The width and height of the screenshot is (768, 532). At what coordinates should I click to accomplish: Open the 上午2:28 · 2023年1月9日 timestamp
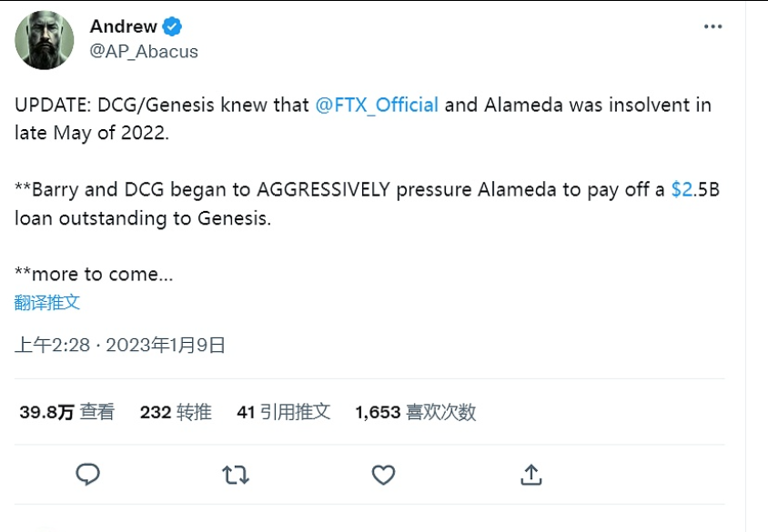pyautogui.click(x=120, y=346)
